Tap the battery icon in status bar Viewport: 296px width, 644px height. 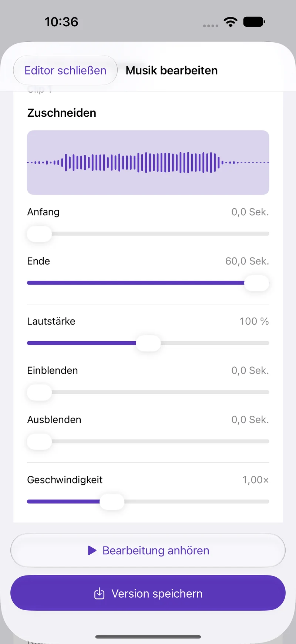(254, 22)
